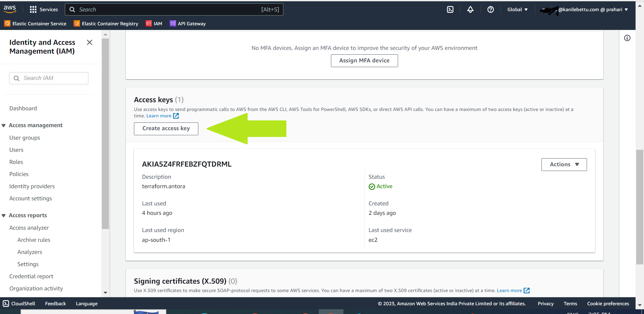The image size is (644, 314).
Task: Open the IAM bookmark shortcut
Action: [154, 24]
